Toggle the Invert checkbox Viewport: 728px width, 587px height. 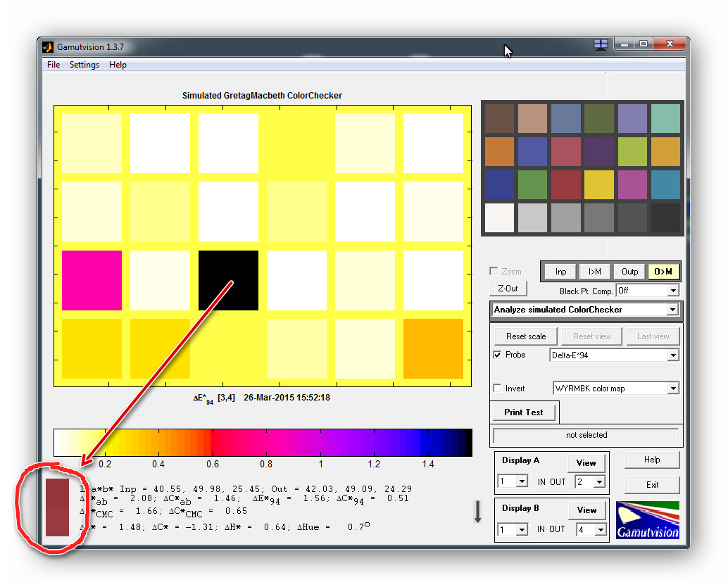pos(498,388)
